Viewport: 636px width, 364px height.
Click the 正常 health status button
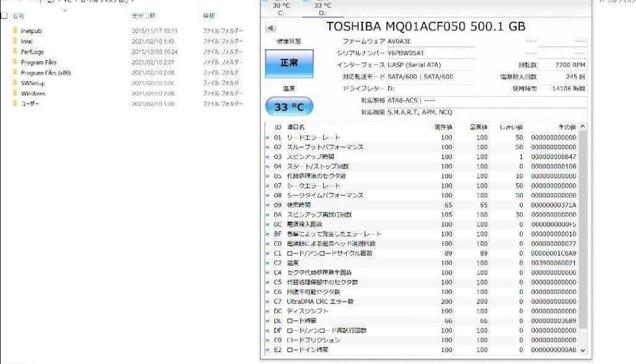289,63
